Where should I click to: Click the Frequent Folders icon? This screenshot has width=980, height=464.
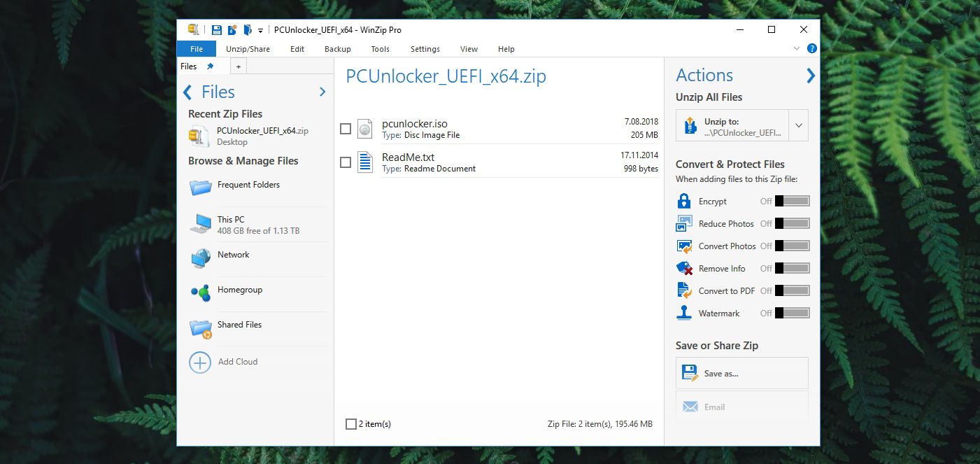point(201,187)
